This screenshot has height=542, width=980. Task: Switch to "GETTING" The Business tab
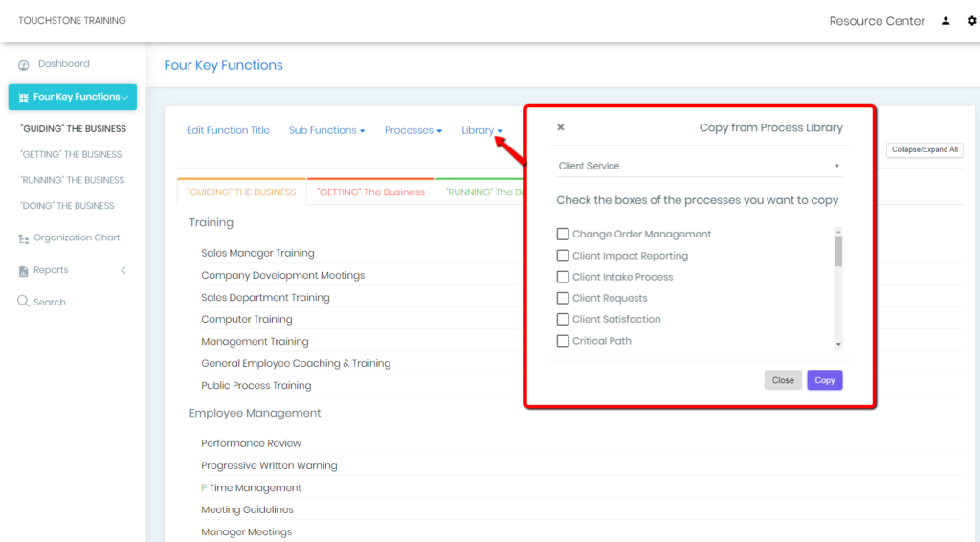(370, 192)
